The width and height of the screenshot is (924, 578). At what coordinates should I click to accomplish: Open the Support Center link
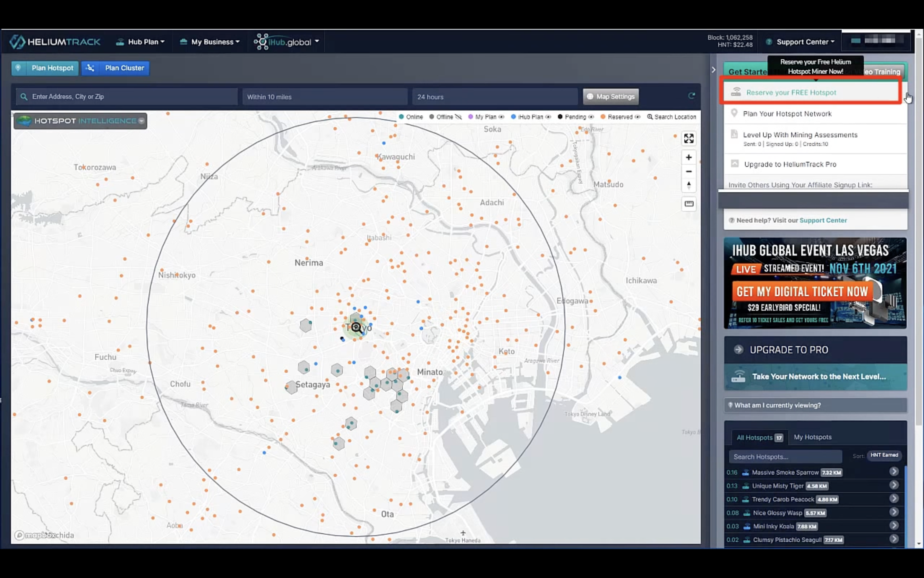coord(823,220)
